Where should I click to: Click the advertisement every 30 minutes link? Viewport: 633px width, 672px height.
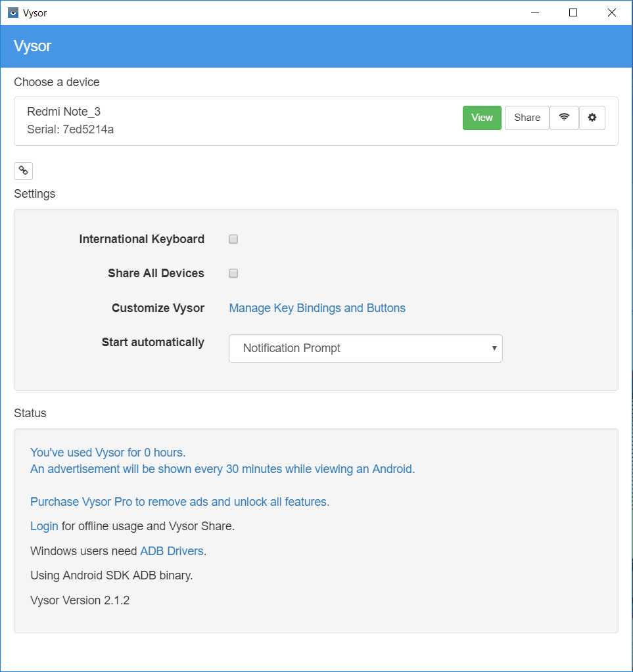click(223, 469)
